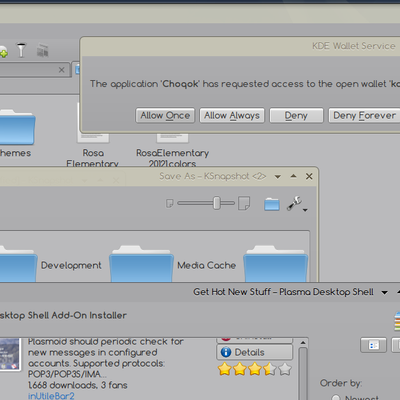Viewport: 400px width, 400px height.
Task: Adjust the icon size zoom slider handle
Action: 217,203
